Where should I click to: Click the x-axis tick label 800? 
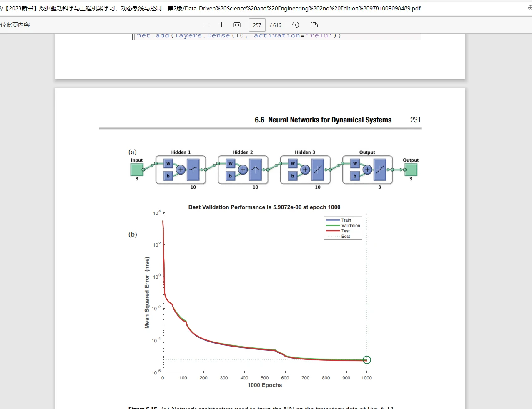coord(326,378)
